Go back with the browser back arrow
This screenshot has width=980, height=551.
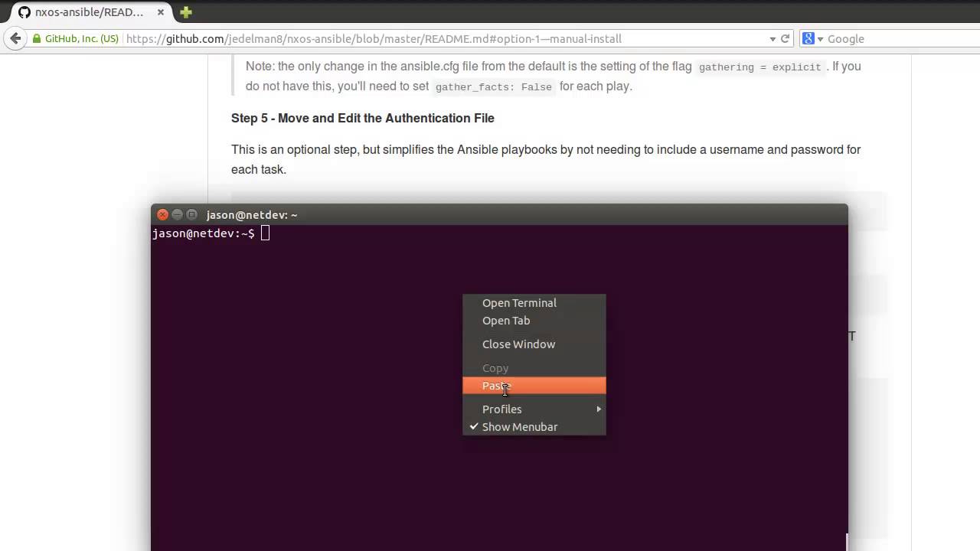coord(15,38)
